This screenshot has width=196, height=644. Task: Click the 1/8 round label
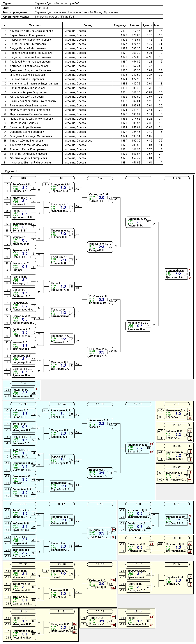tap(62, 178)
